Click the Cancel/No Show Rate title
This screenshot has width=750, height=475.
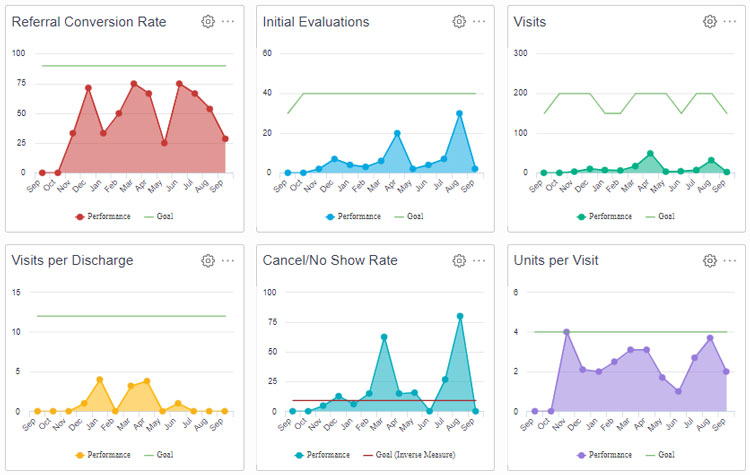click(330, 260)
